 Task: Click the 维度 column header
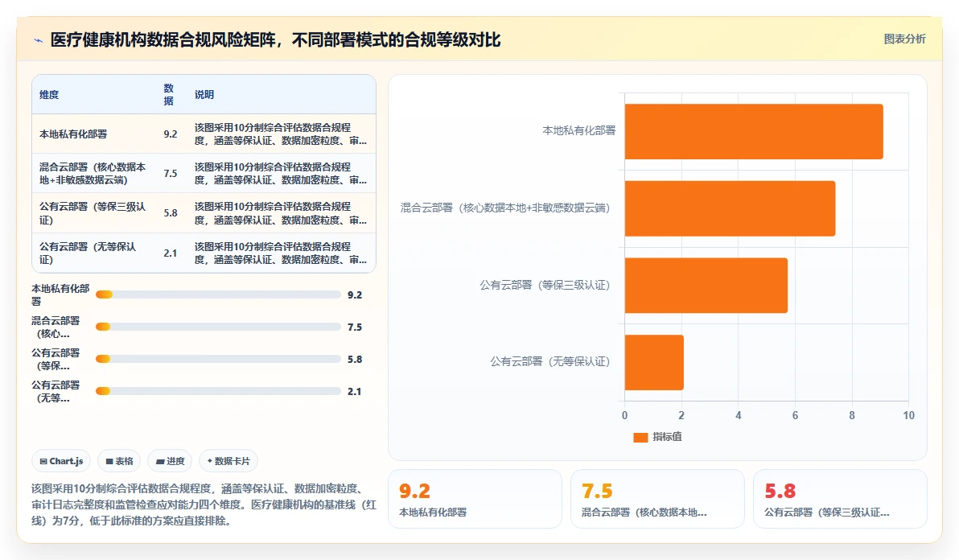coord(50,95)
